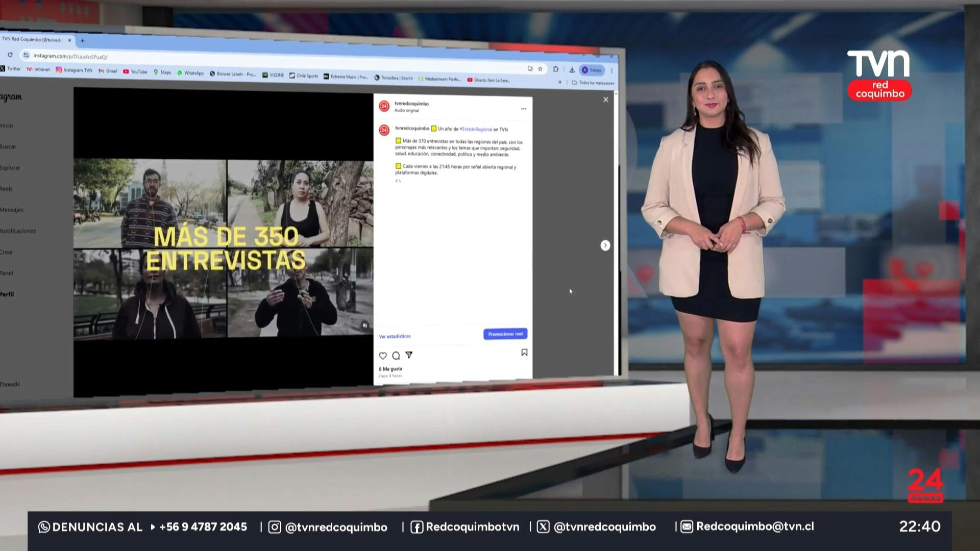Viewport: 980px width, 551px height.
Task: Share the post with the send icon
Action: point(409,355)
